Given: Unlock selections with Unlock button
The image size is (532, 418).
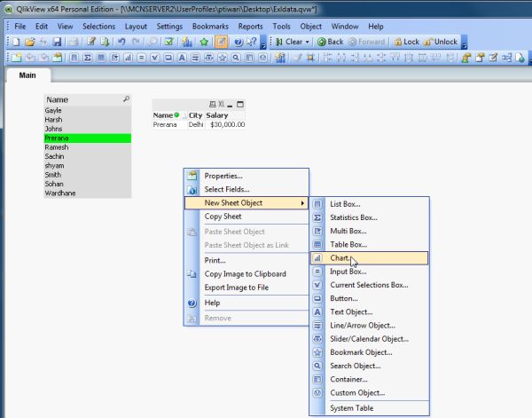Looking at the screenshot, I should coord(441,42).
